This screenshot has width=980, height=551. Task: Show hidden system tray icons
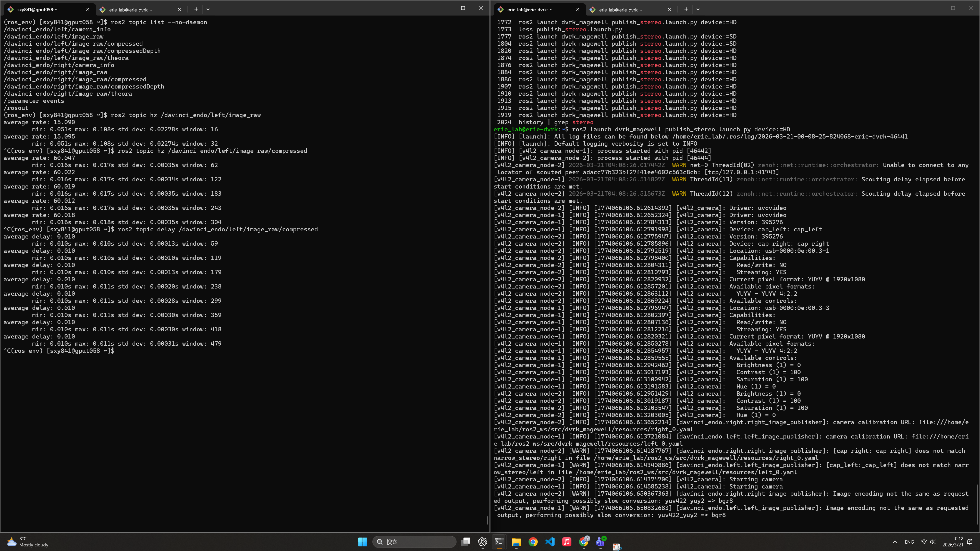tap(895, 542)
